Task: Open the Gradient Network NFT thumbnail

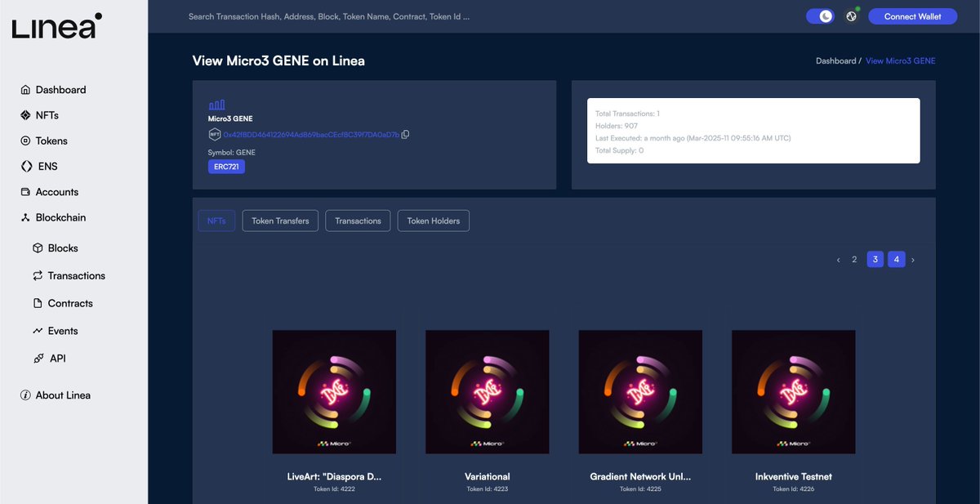Action: coord(640,392)
